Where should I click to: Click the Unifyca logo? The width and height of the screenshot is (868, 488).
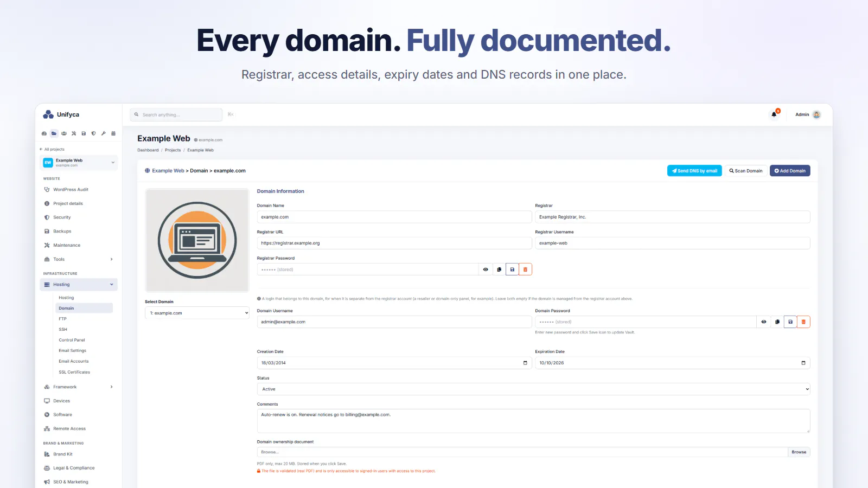coord(61,114)
